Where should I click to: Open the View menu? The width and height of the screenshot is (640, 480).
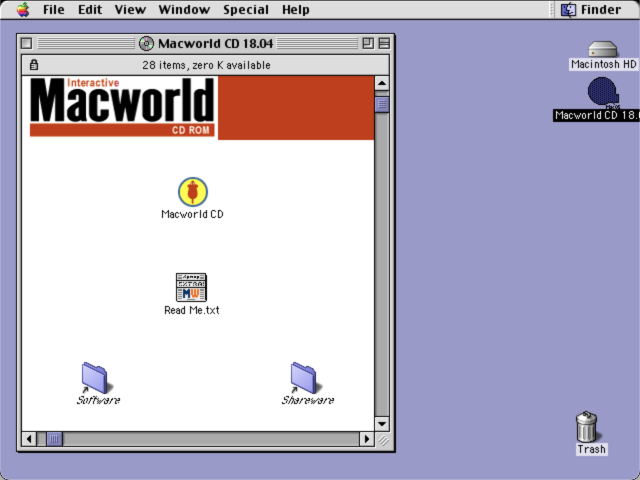coord(130,9)
